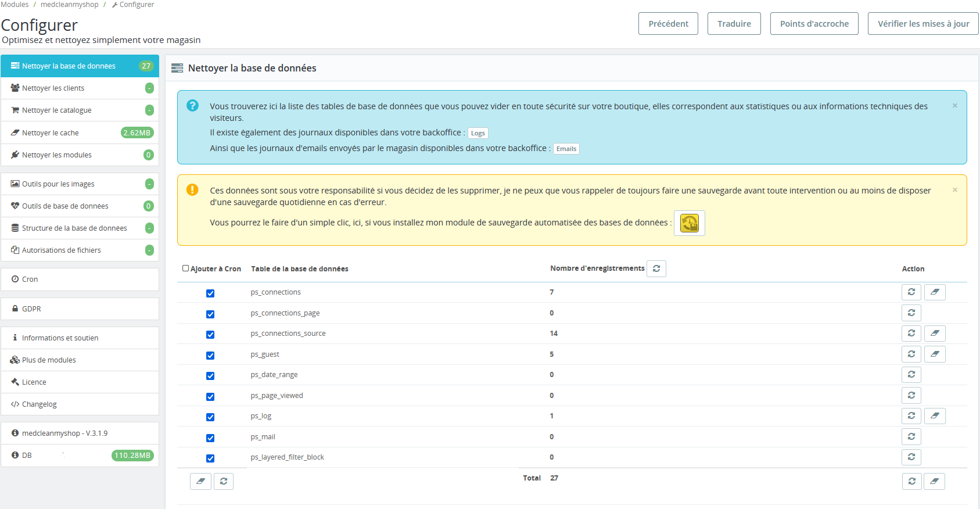
Task: Click the bottom-left eraser button below table
Action: point(200,481)
